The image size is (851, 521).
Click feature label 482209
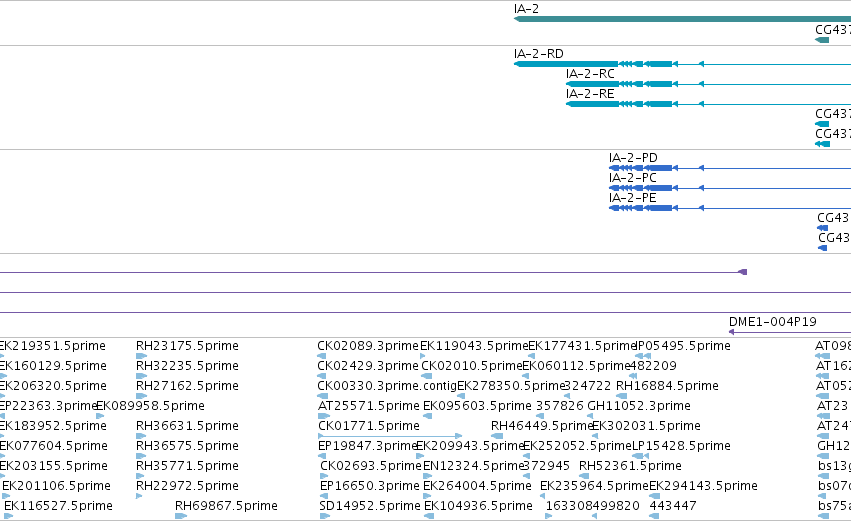[653, 366]
